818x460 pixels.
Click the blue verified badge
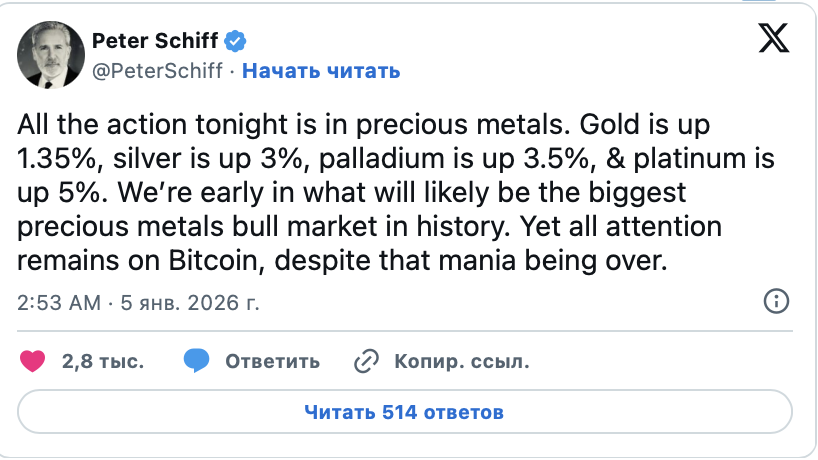[x=237, y=42]
